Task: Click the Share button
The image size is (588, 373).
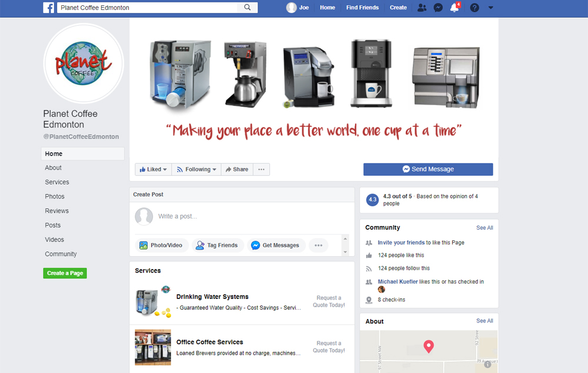Action: pos(237,169)
